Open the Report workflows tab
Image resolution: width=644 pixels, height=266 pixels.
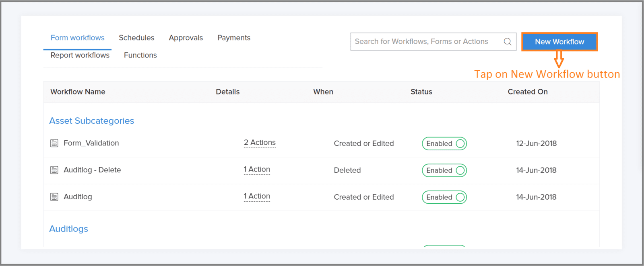80,55
